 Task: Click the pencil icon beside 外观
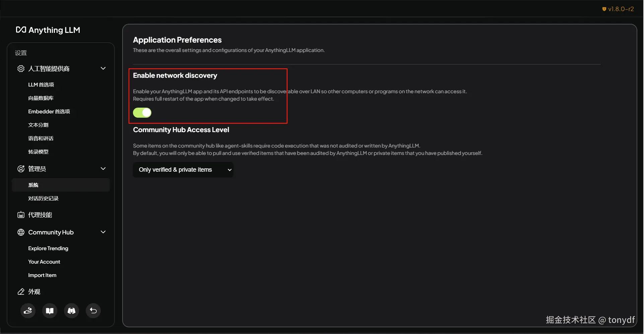(21, 292)
